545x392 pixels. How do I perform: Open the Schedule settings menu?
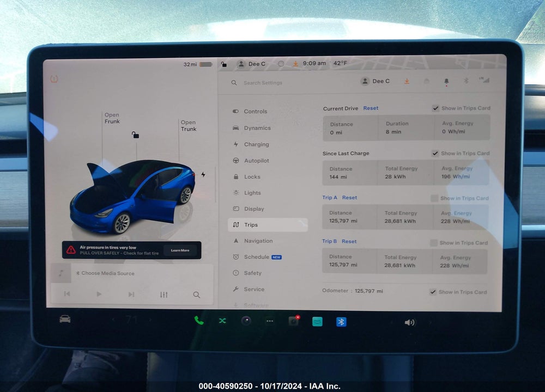(x=257, y=257)
